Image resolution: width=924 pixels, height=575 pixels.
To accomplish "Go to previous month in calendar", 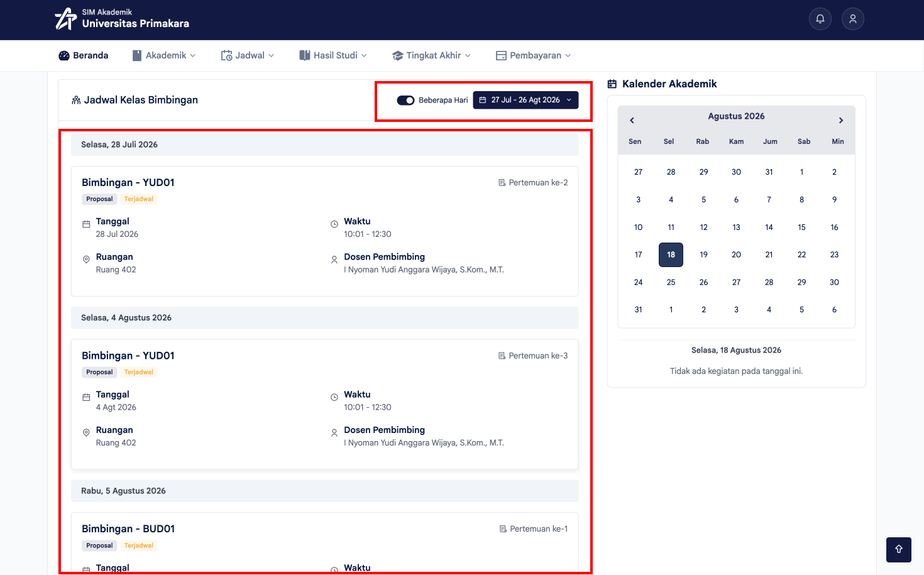I will click(x=632, y=120).
